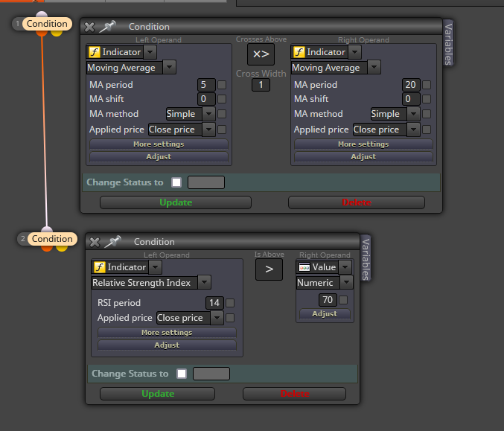Click Delete in the first Condition panel
The image size is (504, 431).
(x=357, y=202)
